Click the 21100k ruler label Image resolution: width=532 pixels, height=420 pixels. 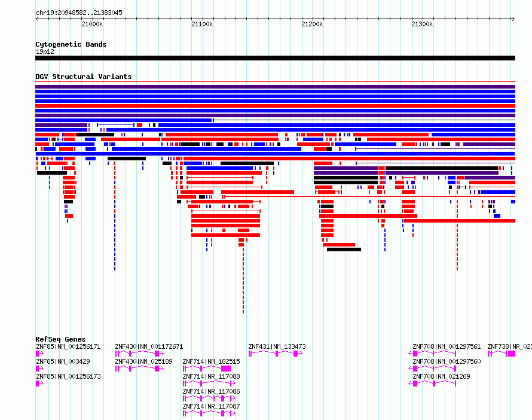pos(202,24)
